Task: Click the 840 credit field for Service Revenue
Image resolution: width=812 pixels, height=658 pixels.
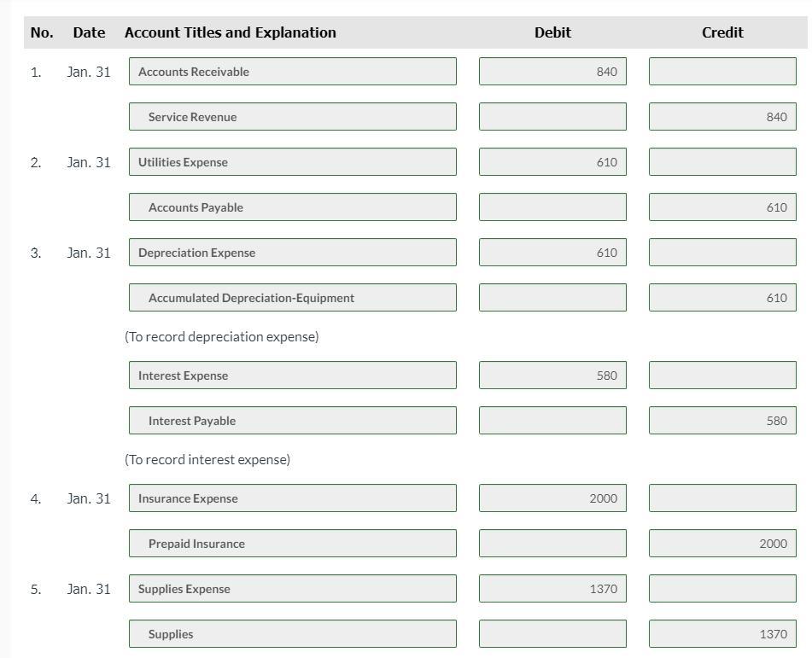Action: 721,117
